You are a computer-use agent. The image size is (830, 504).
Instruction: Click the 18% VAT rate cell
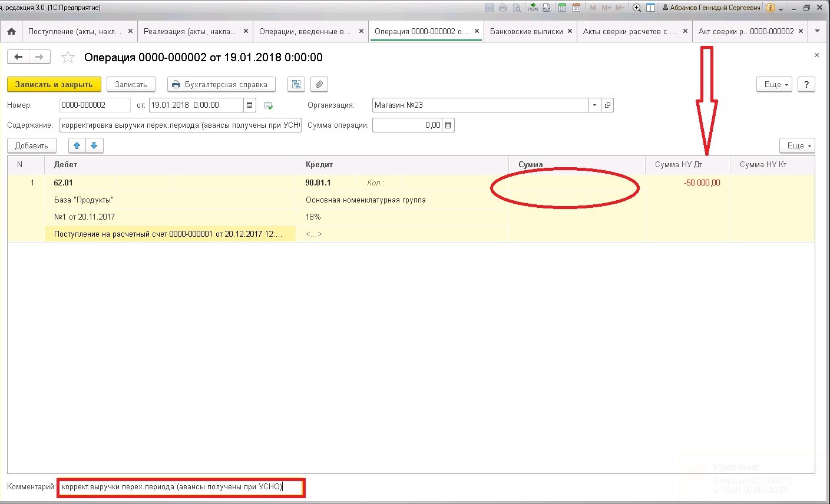click(x=403, y=217)
